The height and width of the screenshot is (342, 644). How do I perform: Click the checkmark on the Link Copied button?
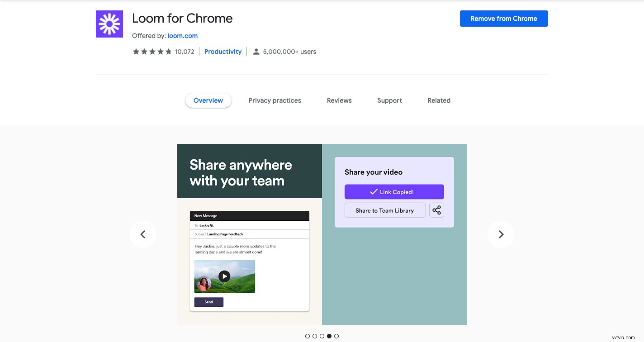pyautogui.click(x=373, y=191)
